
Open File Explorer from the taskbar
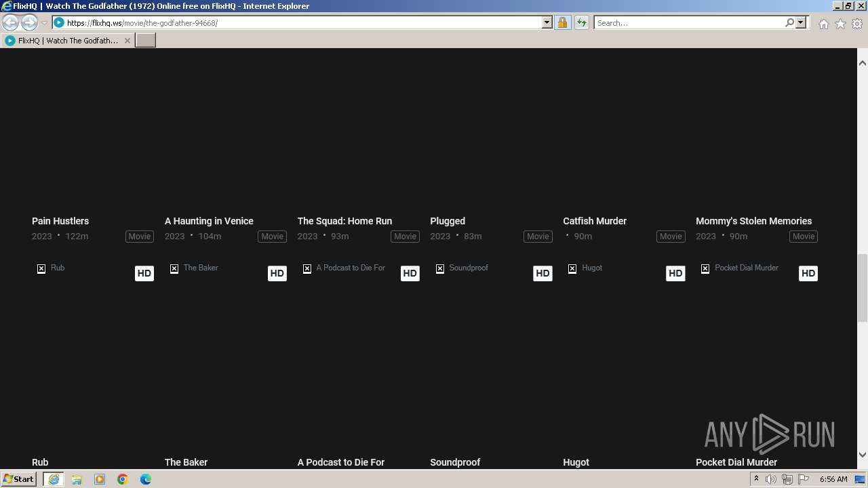(77, 479)
